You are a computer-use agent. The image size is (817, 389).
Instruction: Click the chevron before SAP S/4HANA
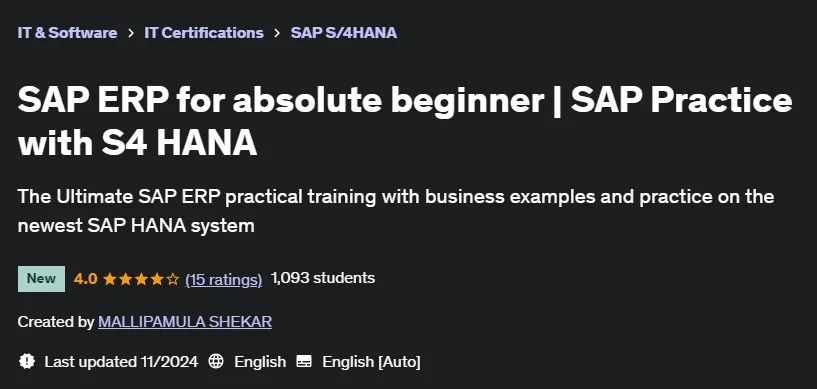coord(277,33)
